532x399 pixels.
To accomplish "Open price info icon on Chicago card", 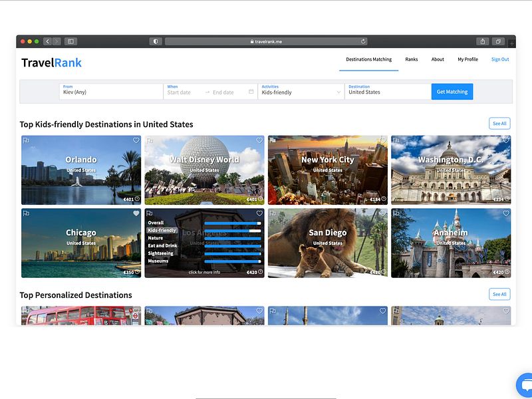I will pos(137,272).
